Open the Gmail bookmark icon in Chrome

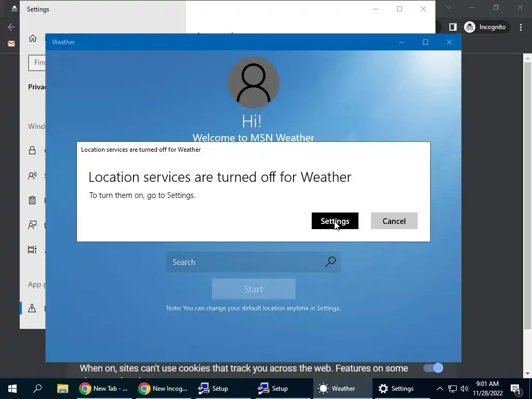coord(11,44)
